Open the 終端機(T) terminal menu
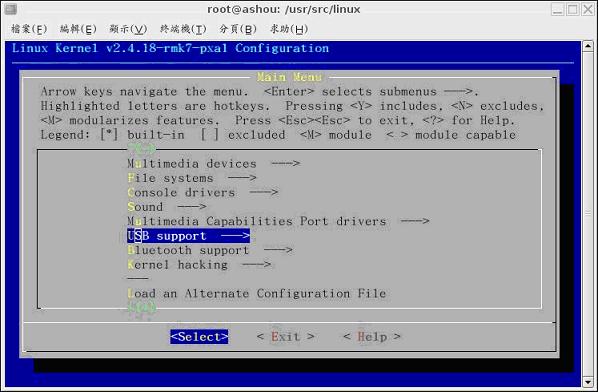This screenshot has width=598, height=392. pos(183,29)
